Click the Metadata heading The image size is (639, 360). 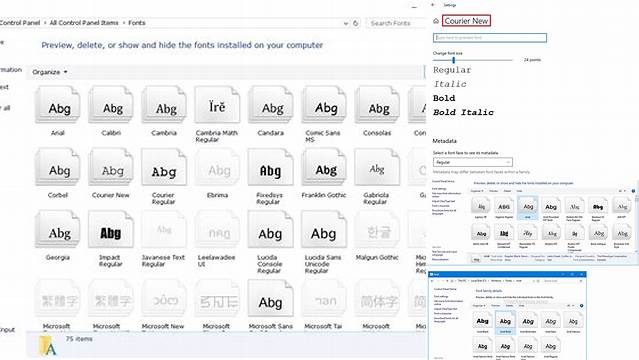coord(444,141)
